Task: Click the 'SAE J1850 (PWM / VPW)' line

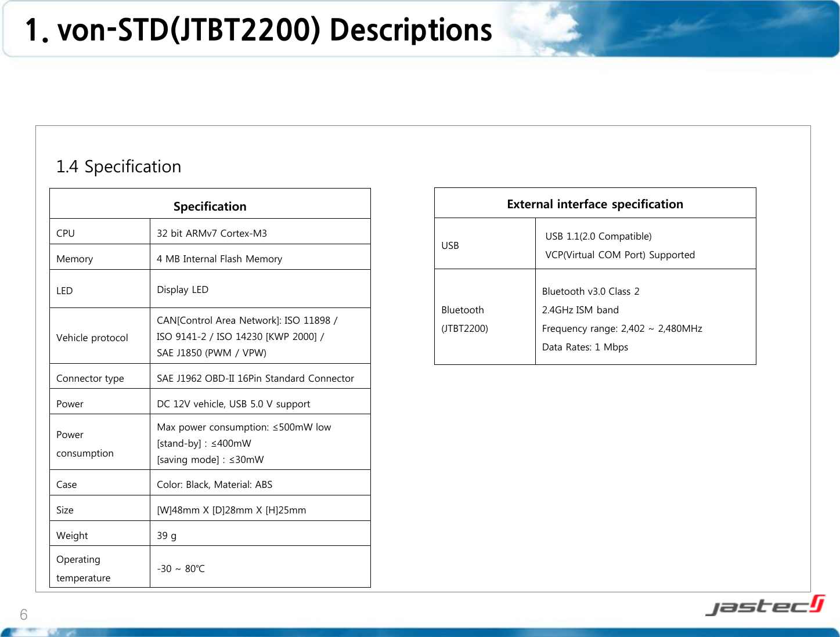Action: 211,353
